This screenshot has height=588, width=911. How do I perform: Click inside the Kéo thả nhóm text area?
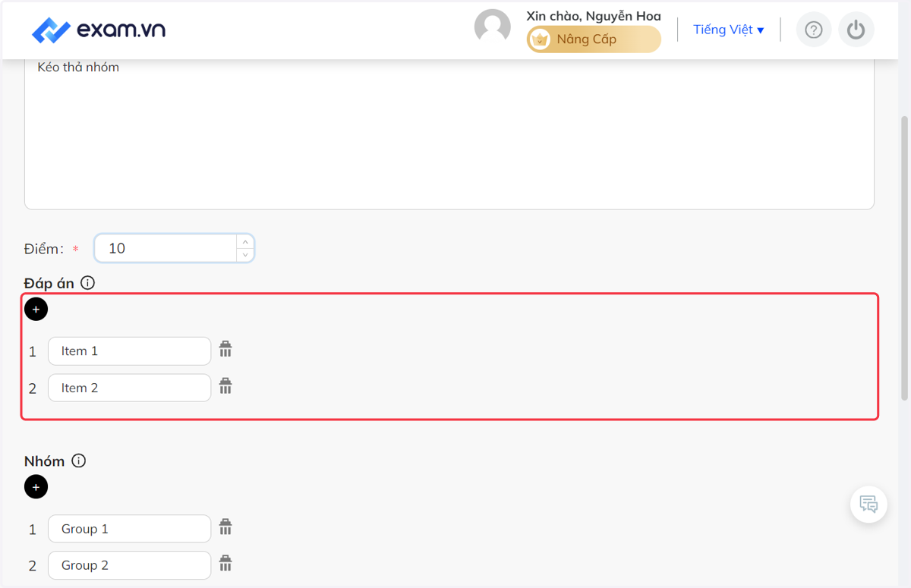[449, 133]
